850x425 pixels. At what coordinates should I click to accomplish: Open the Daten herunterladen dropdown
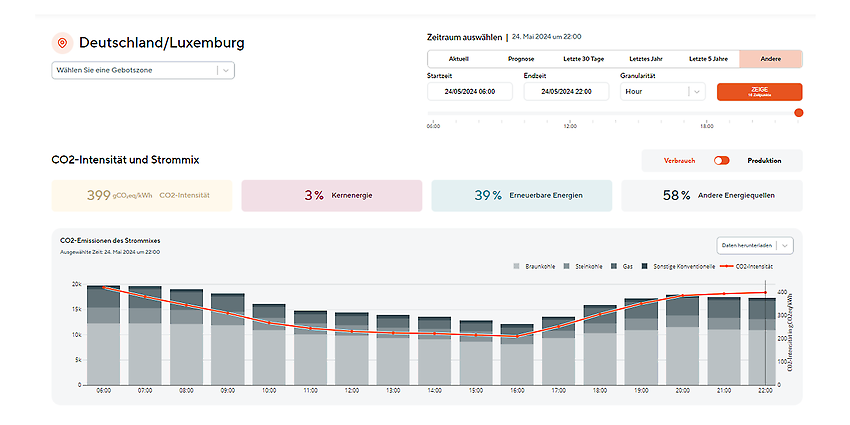[x=755, y=246]
